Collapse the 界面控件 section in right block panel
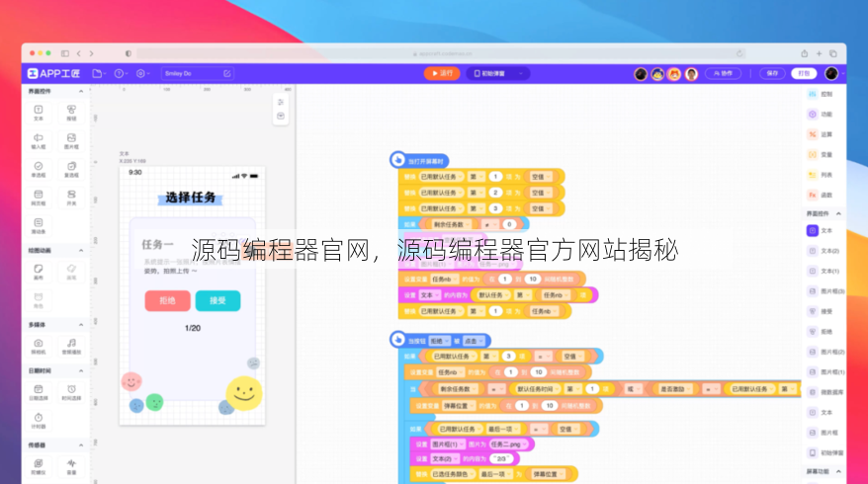The image size is (868, 484). tap(838, 213)
